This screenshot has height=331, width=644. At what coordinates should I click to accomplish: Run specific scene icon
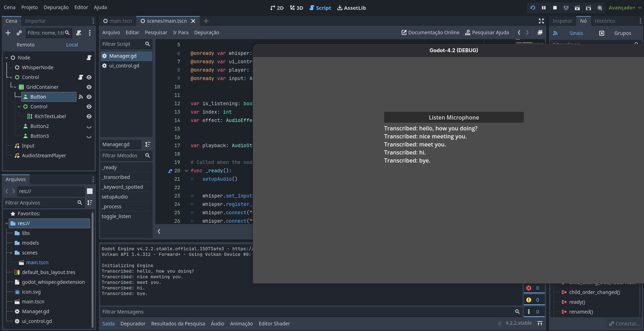pyautogui.click(x=588, y=8)
